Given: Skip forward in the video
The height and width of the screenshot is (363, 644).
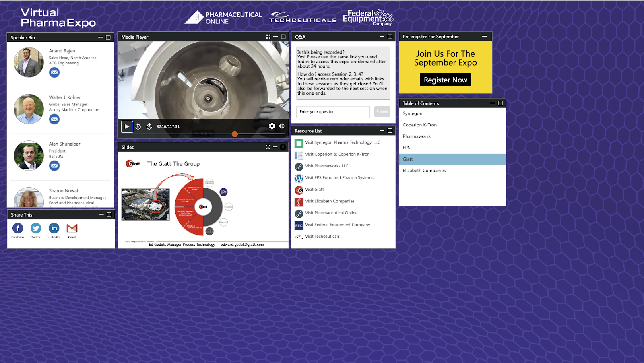Looking at the screenshot, I should (x=149, y=126).
